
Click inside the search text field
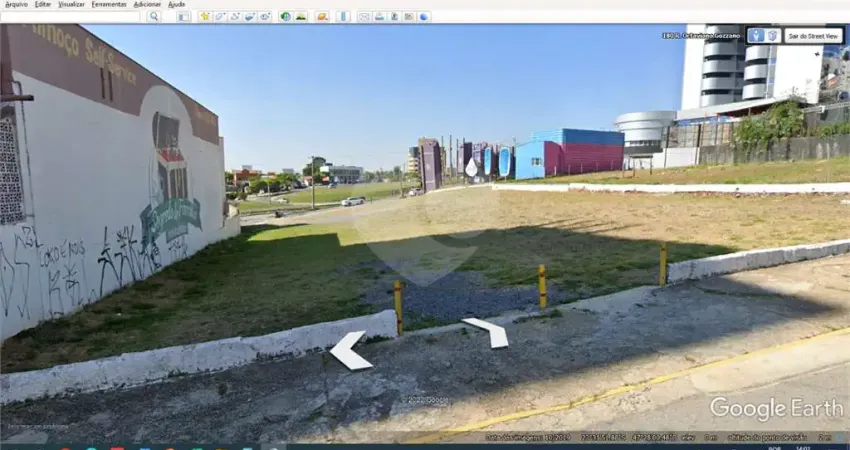click(72, 16)
